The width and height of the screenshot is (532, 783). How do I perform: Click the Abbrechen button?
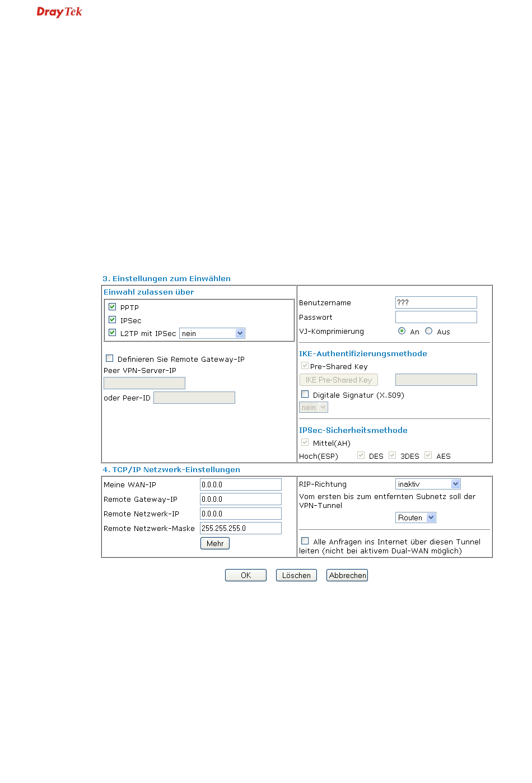coord(347,575)
